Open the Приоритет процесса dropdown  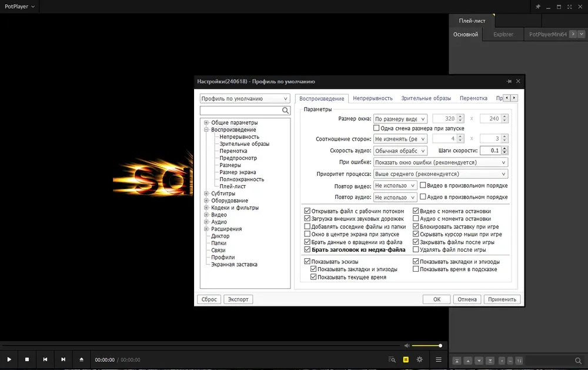click(x=440, y=174)
